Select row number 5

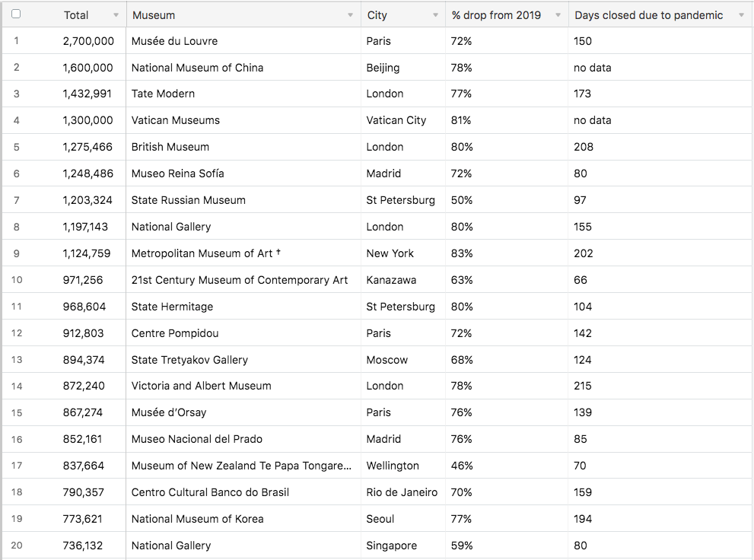click(x=17, y=147)
